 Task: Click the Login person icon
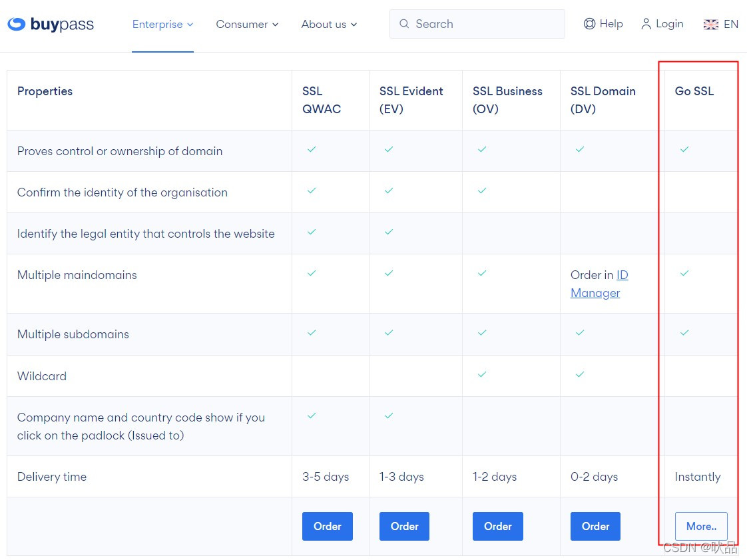[x=646, y=24]
